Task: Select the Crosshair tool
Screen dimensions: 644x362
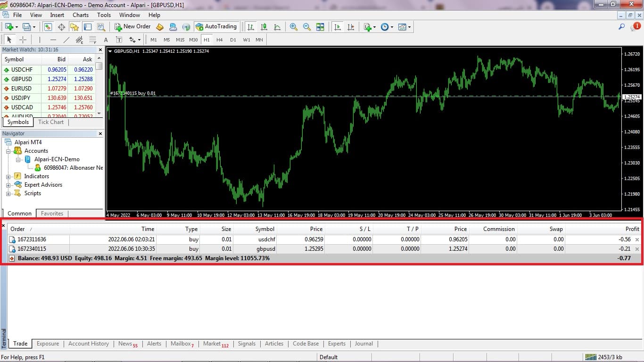Action: (x=22, y=40)
